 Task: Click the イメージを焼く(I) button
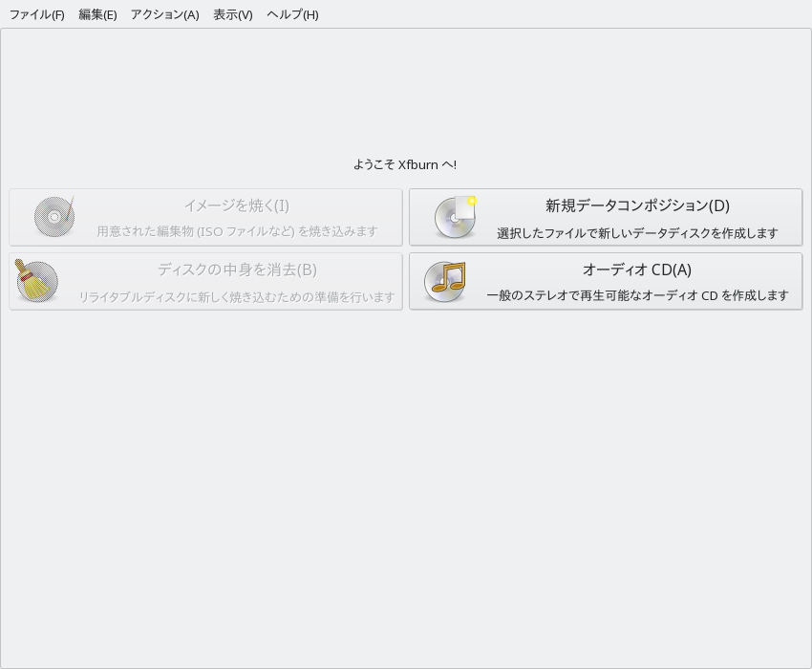(205, 217)
